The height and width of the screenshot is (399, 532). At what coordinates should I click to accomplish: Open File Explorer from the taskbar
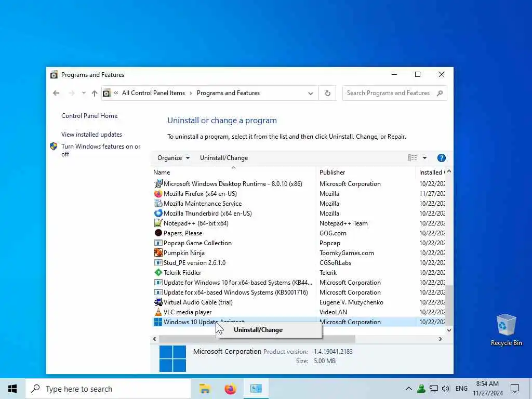click(205, 389)
